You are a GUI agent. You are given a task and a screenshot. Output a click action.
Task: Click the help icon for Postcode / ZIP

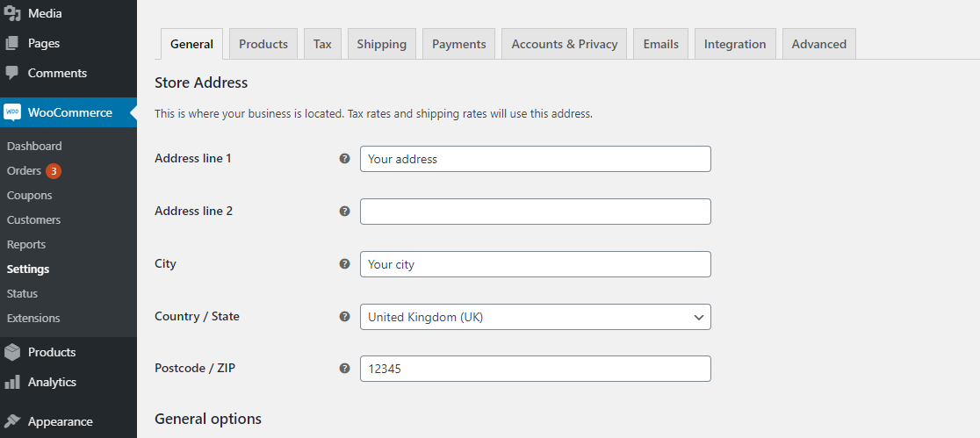point(344,369)
